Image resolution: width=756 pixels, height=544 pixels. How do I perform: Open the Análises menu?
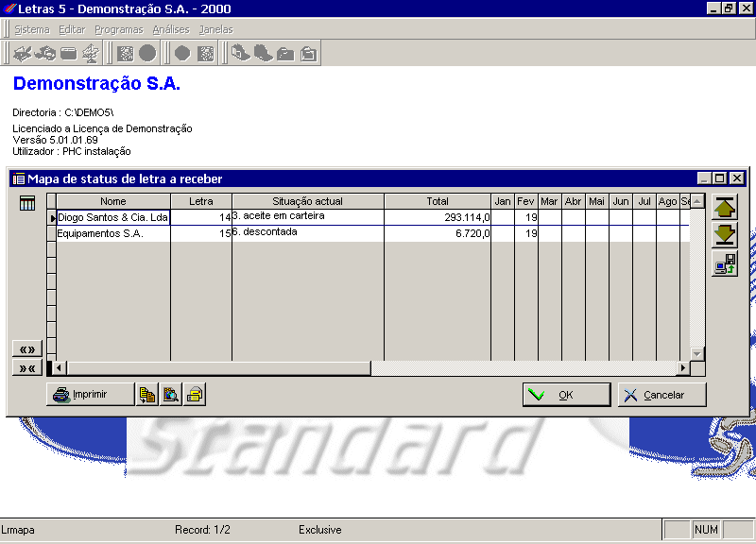171,29
